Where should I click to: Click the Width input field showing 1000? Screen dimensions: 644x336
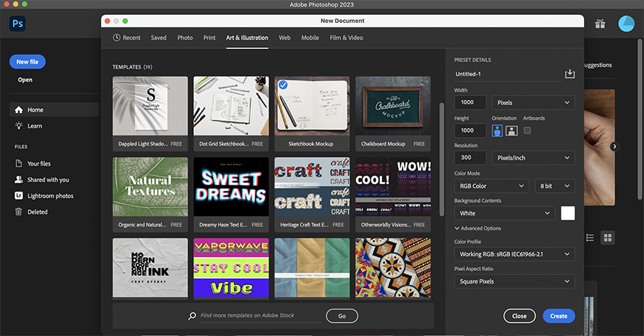[470, 102]
